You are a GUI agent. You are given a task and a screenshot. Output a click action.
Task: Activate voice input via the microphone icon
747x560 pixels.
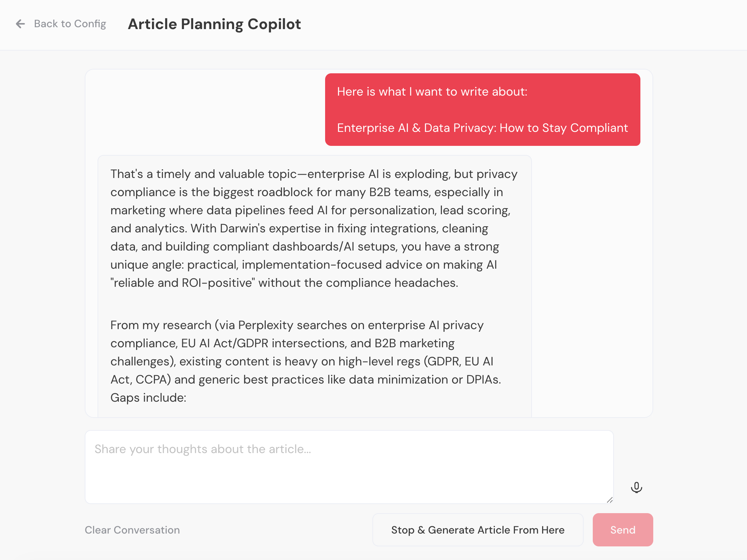pyautogui.click(x=637, y=487)
